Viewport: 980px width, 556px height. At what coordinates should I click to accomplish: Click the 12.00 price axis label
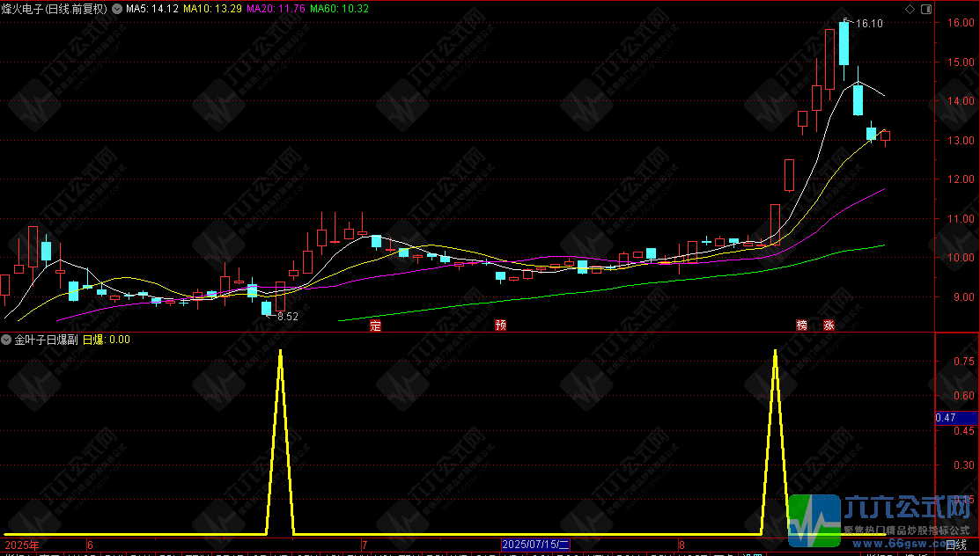961,179
